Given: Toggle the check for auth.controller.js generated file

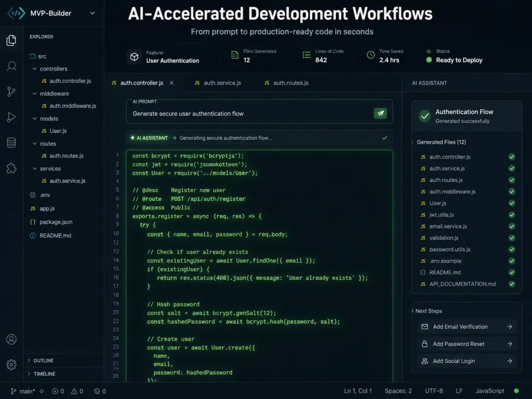Looking at the screenshot, I should click(512, 157).
